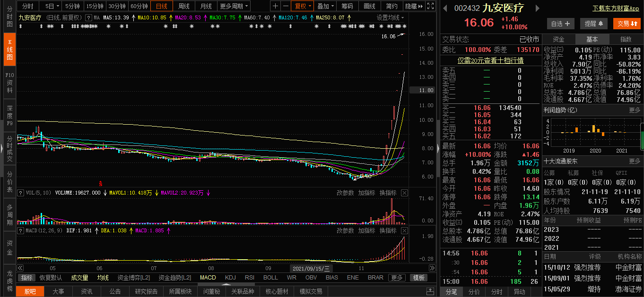Toggle the 画线 drawing tools
The height and width of the screenshot is (297, 644).
coord(369,6)
